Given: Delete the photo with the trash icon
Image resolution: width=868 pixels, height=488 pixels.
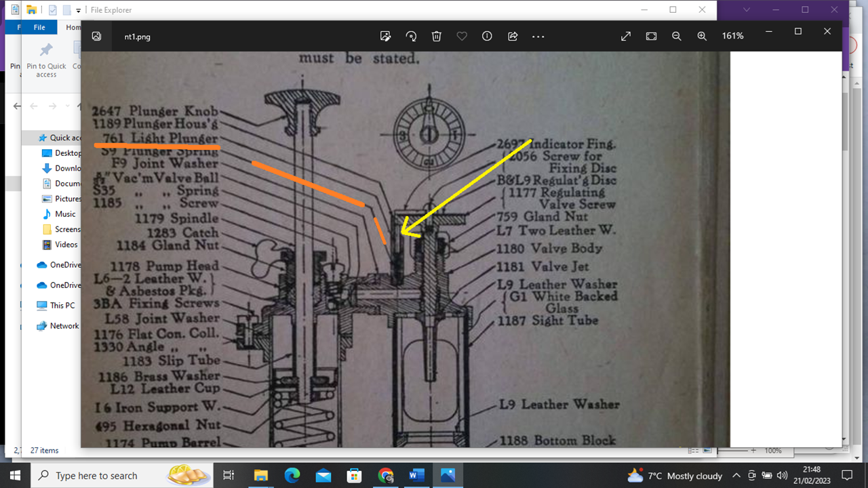Looking at the screenshot, I should (x=437, y=37).
